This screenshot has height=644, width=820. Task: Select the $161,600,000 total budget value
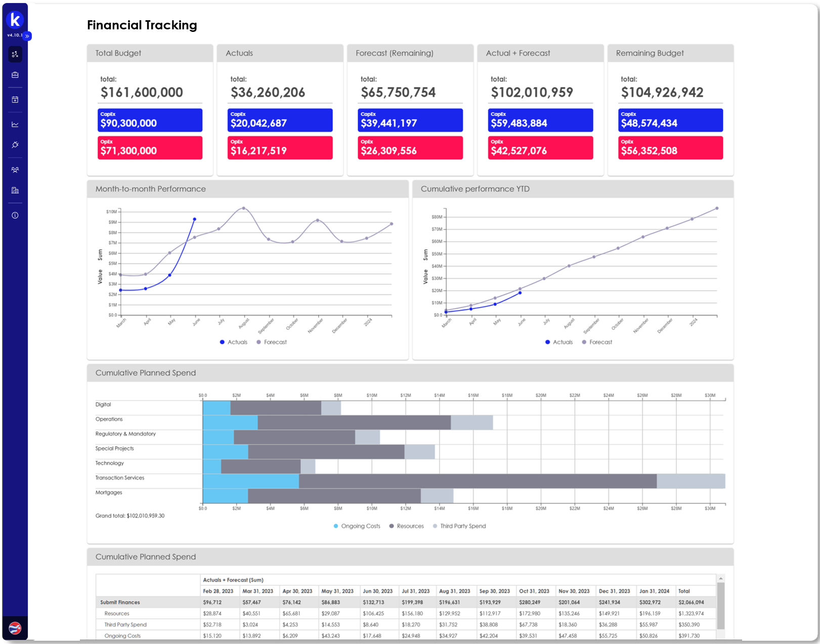(x=142, y=92)
